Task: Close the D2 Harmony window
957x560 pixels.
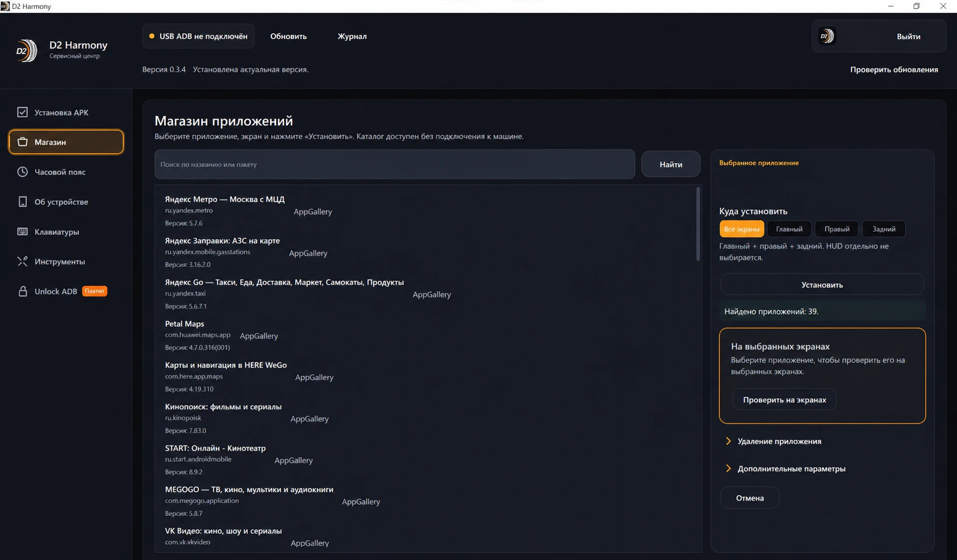Action: [943, 6]
